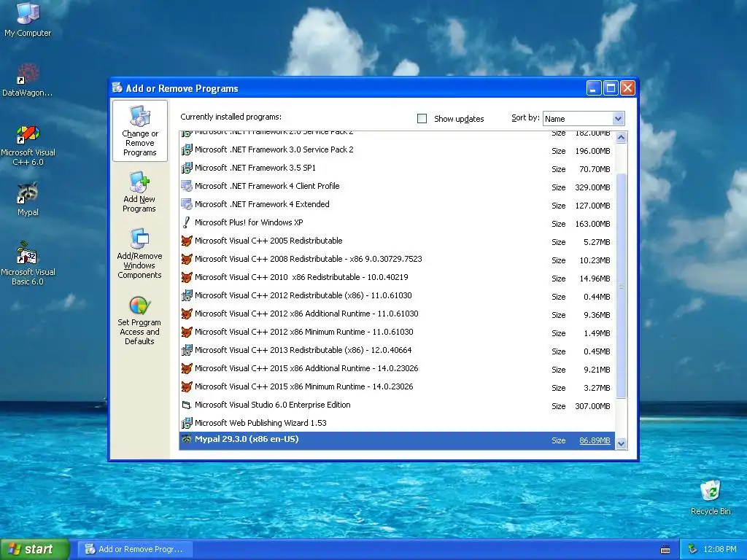Click icon of .NET Framework 3.0 Service Pack 2
This screenshot has height=560, width=747.
(187, 150)
